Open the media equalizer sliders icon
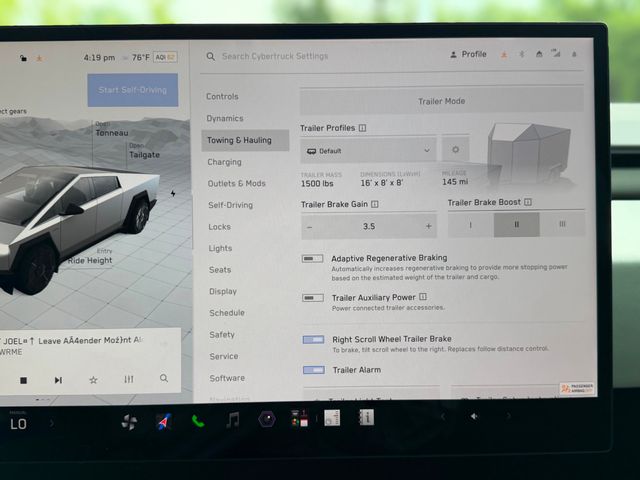This screenshot has width=640, height=480. click(129, 379)
